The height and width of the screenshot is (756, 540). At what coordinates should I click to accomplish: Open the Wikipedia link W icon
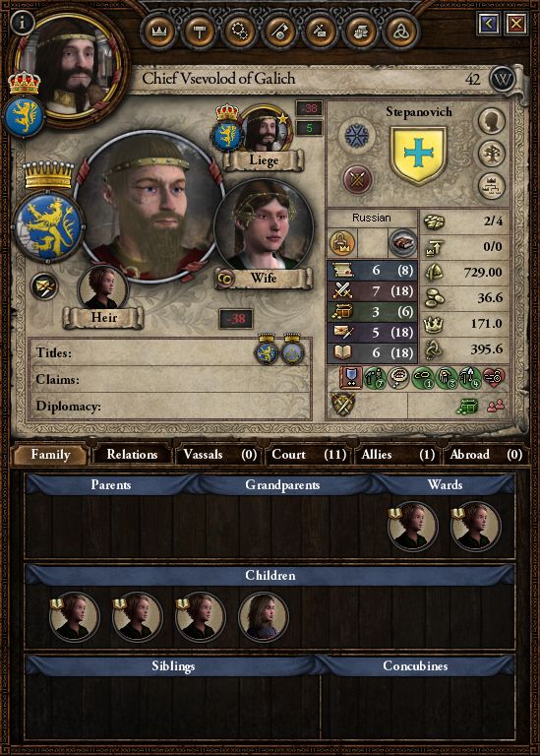(x=503, y=79)
